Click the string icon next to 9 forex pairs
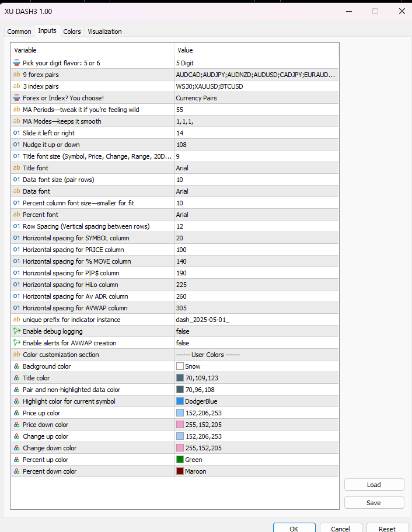The width and height of the screenshot is (412, 532). [16, 75]
